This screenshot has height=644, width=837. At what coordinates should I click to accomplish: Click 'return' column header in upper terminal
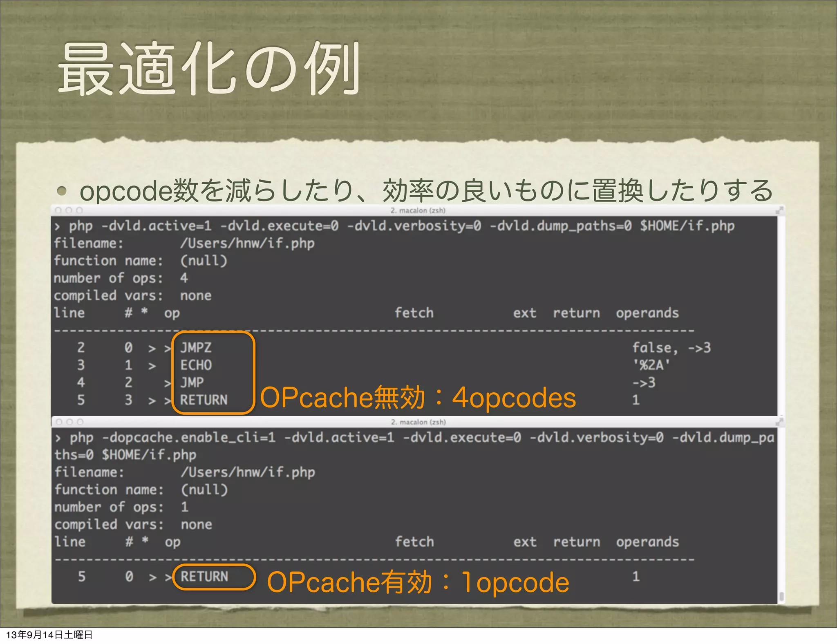pos(577,313)
